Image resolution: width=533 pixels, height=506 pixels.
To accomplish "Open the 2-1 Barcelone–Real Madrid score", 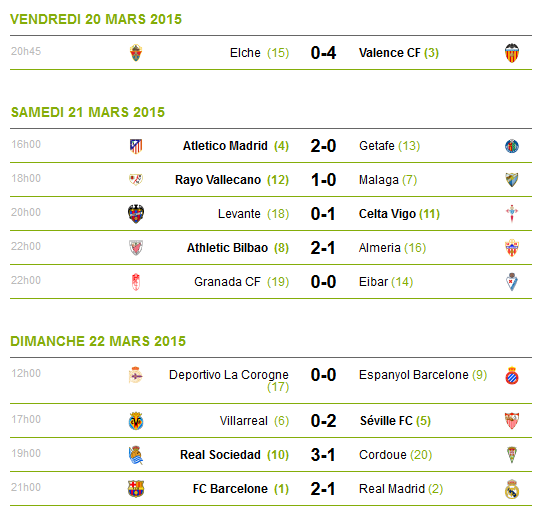I will [323, 489].
